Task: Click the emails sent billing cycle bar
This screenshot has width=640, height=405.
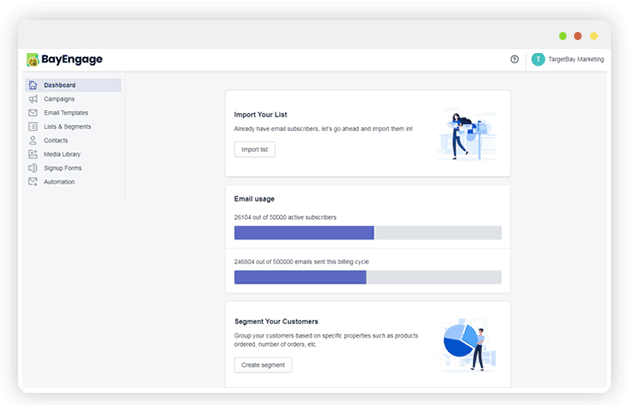Action: (368, 277)
